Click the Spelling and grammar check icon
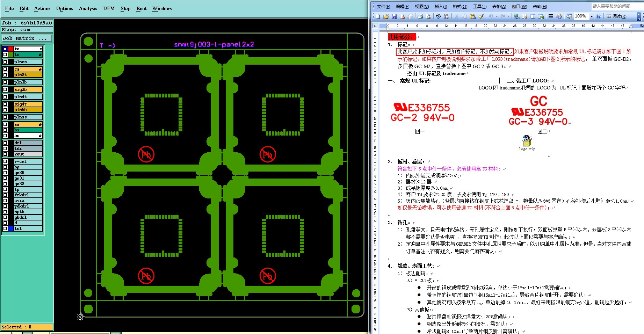Screen dimensions: 644x334 point(438,16)
